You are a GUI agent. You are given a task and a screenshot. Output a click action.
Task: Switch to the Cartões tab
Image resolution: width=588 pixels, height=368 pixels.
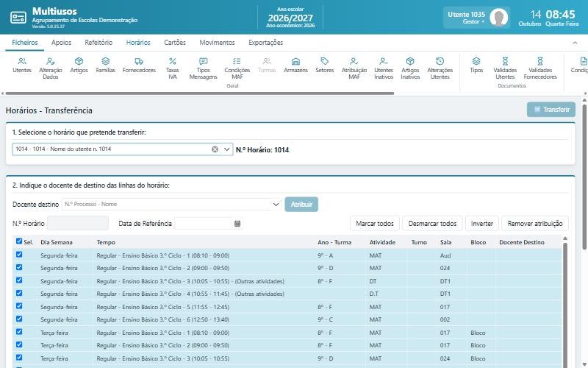click(175, 43)
